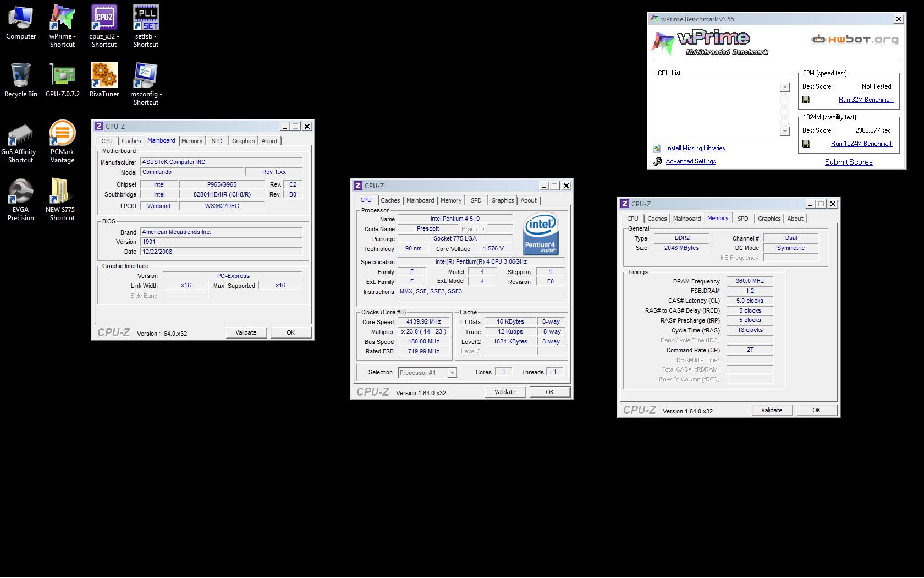Click OK in Memory CPU-Z window
924x578 pixels.
(816, 410)
